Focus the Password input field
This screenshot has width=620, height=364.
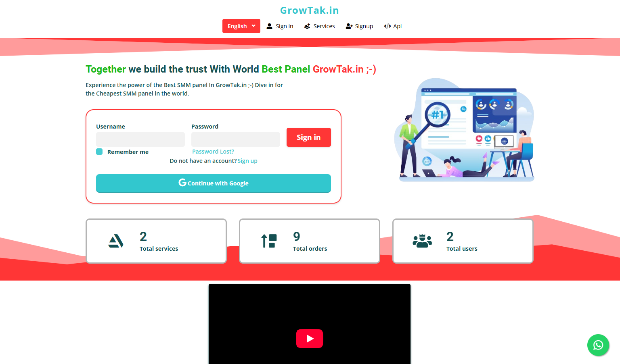pyautogui.click(x=236, y=139)
